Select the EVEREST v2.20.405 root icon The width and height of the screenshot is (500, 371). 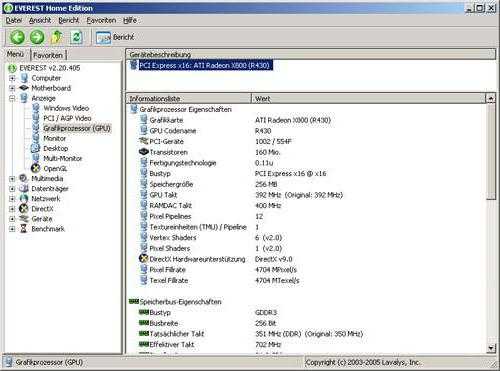[12, 68]
